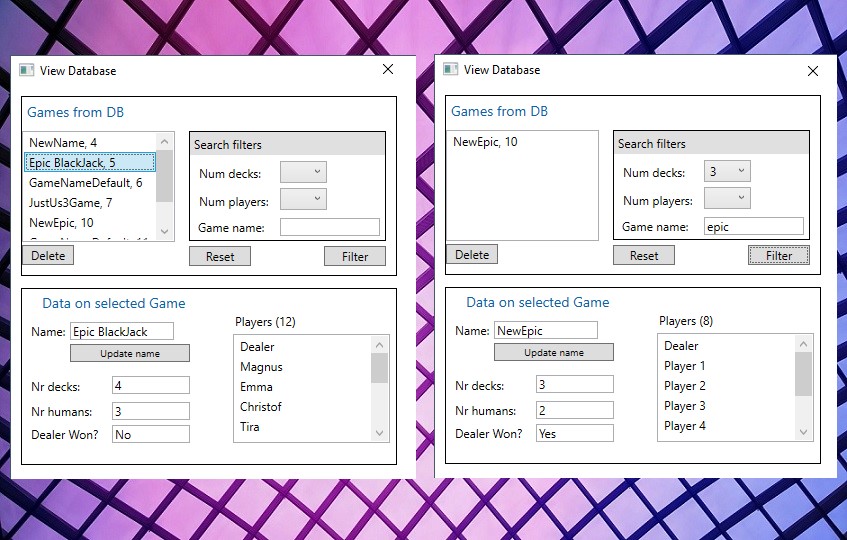Click left window players list scroll up arrow
Viewport: 847px width, 540px height.
pyautogui.click(x=379, y=345)
